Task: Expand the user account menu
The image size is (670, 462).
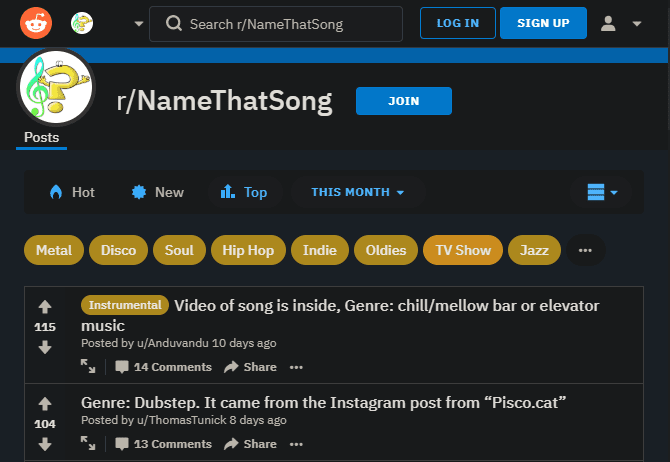Action: coord(621,23)
